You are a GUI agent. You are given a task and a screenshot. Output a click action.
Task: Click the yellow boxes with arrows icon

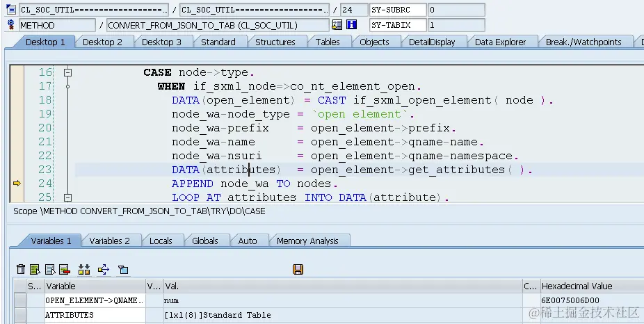point(84,269)
